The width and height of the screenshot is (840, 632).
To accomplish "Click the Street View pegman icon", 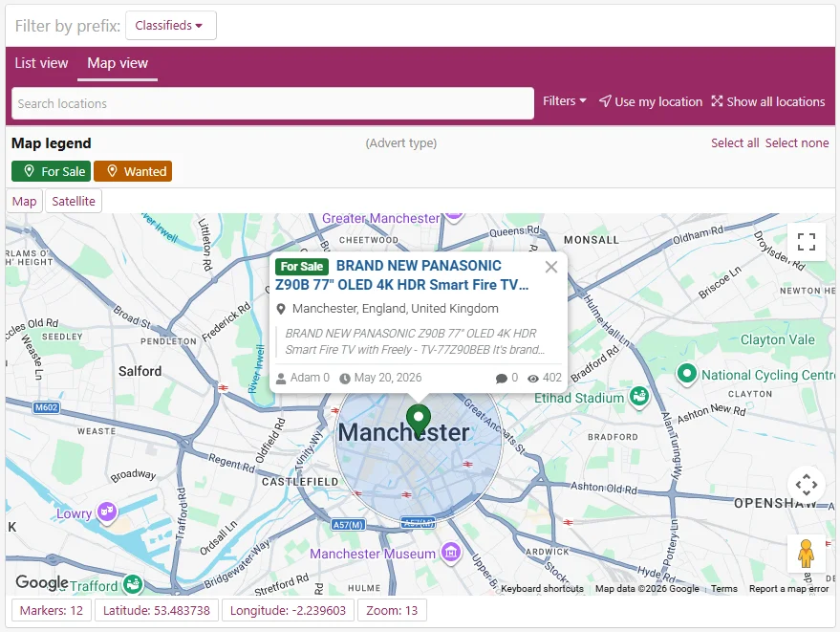I will coord(807,554).
